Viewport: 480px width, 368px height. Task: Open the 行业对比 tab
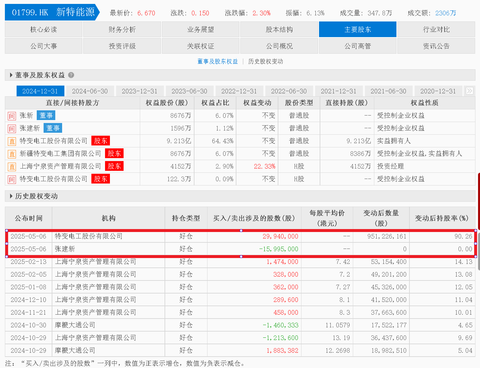tap(436, 29)
